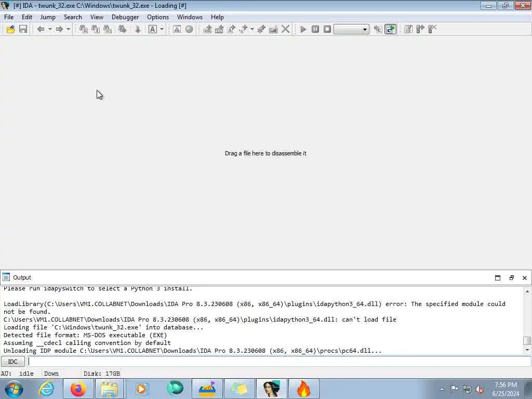
Task: Maximize the Output panel
Action: pos(498,278)
